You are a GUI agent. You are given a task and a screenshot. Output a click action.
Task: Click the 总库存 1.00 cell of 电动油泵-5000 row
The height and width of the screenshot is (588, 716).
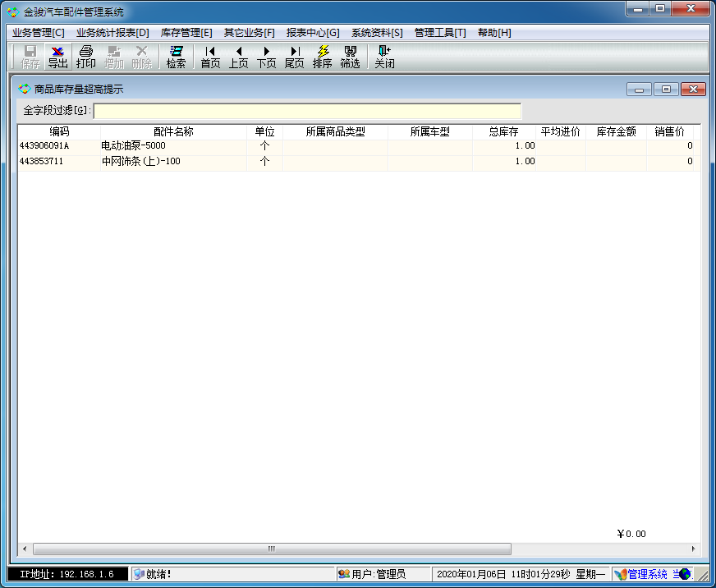click(503, 145)
